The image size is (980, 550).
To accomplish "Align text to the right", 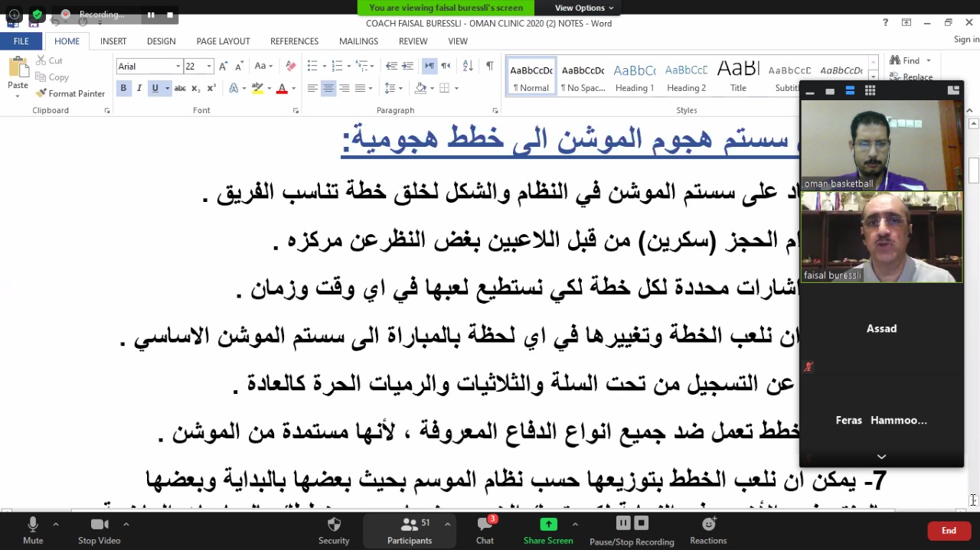I will coord(345,89).
